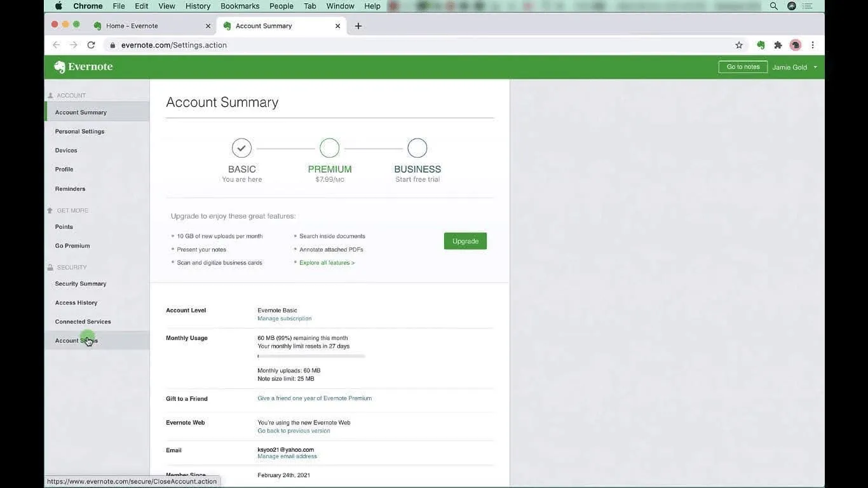The image size is (868, 488).
Task: Bookmark page with the star icon
Action: point(739,45)
